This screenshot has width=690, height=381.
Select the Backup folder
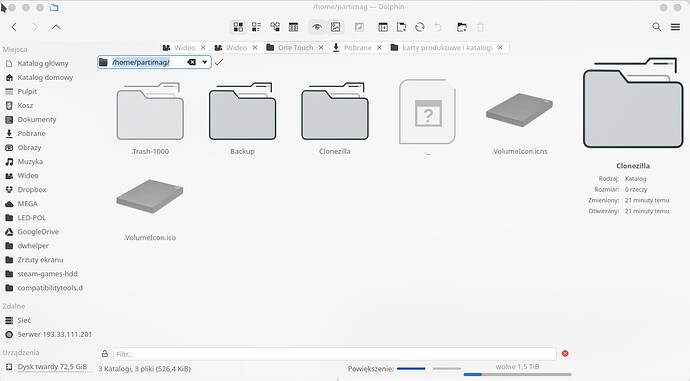[242, 118]
